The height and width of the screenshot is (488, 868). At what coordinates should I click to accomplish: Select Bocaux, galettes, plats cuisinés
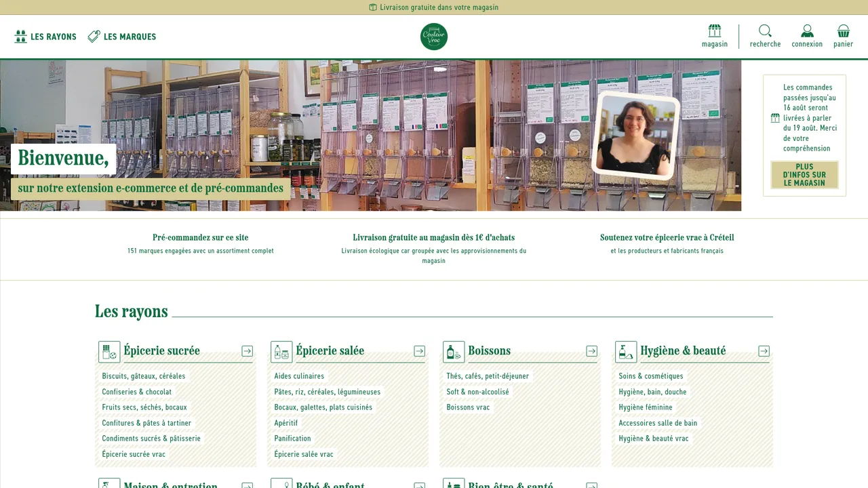(323, 407)
